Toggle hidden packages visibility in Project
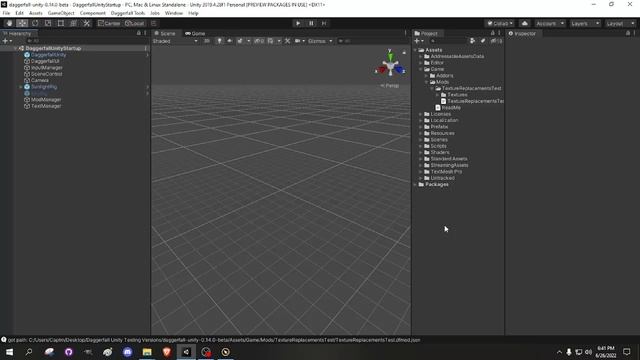640x360 pixels. coord(496,41)
